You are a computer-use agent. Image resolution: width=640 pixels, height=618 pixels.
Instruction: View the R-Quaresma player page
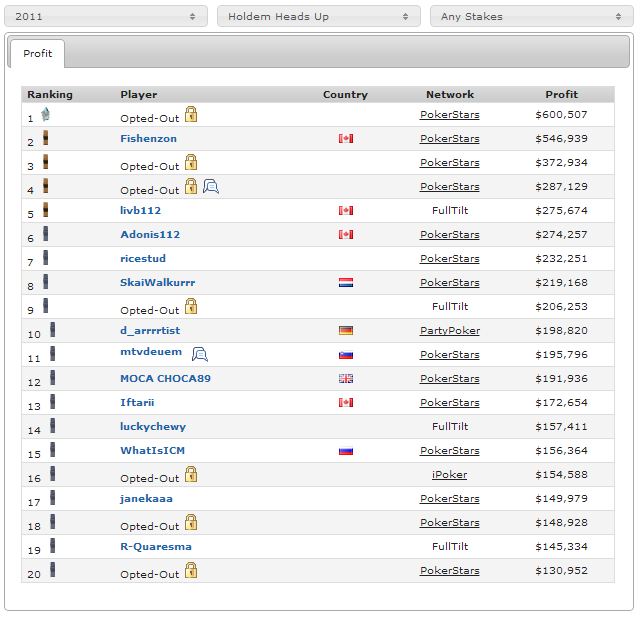pyautogui.click(x=156, y=547)
